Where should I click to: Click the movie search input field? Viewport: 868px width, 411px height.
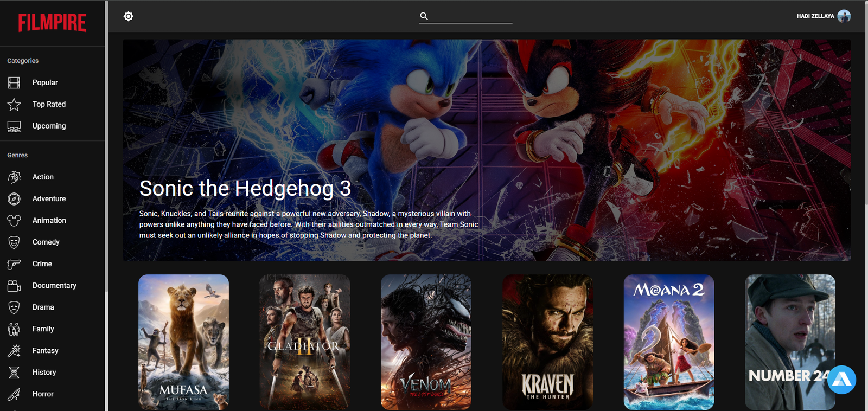[x=471, y=16]
